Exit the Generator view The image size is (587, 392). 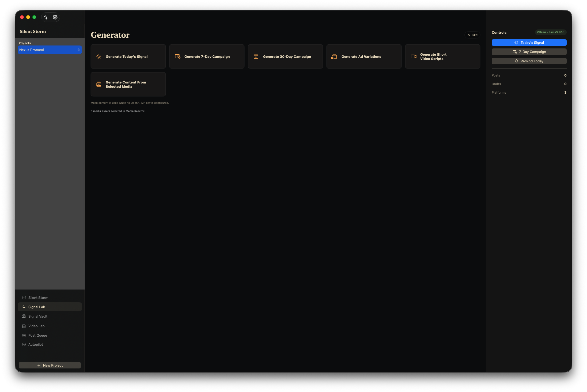[x=472, y=35]
